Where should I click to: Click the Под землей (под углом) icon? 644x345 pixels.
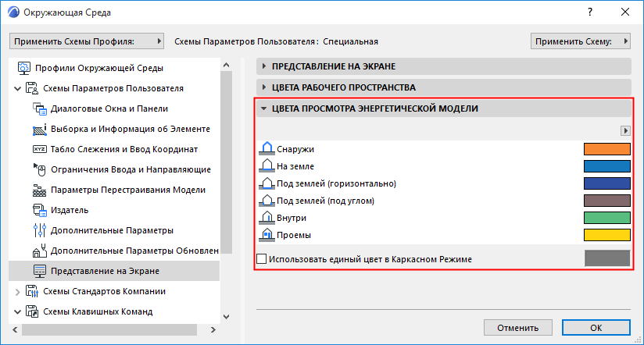coord(267,200)
